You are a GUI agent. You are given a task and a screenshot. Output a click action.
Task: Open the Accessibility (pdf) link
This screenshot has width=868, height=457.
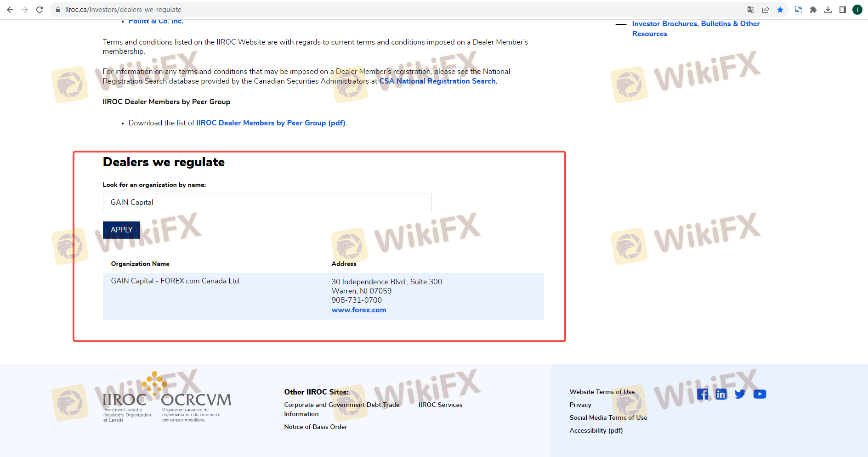[596, 430]
